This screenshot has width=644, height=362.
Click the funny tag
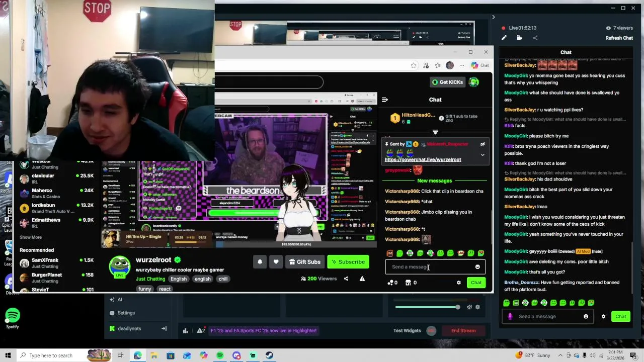144,289
